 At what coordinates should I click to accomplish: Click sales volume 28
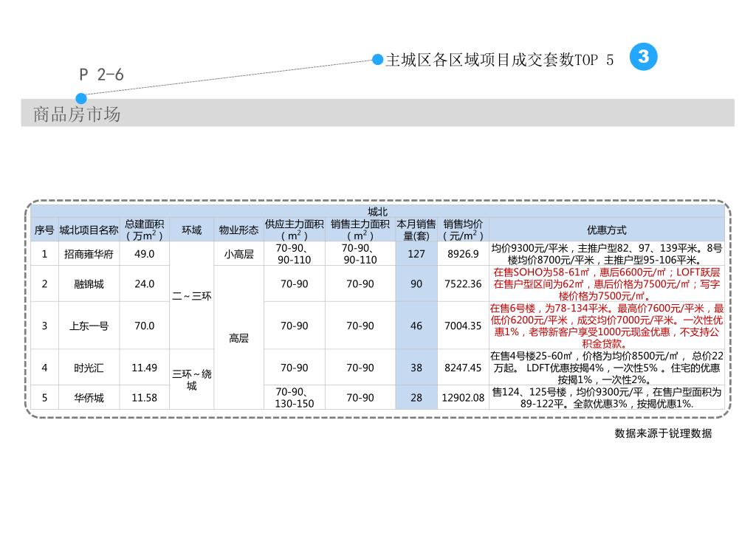(x=416, y=398)
